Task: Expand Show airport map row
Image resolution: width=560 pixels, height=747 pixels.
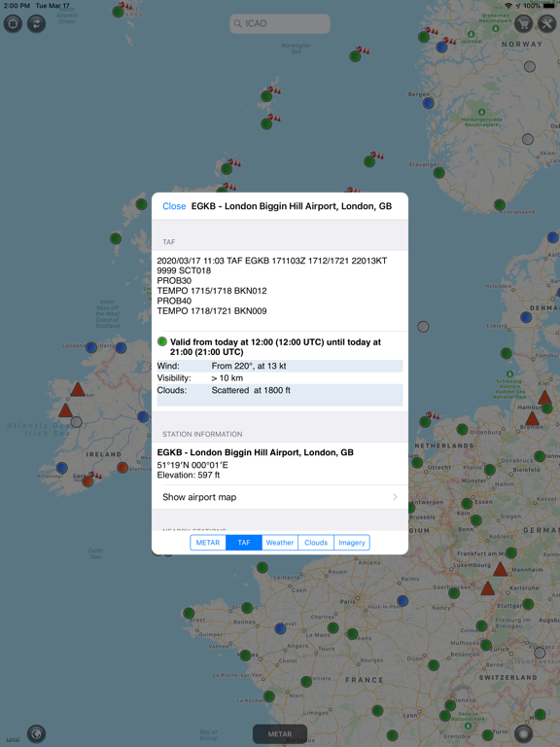Action: pos(280,497)
